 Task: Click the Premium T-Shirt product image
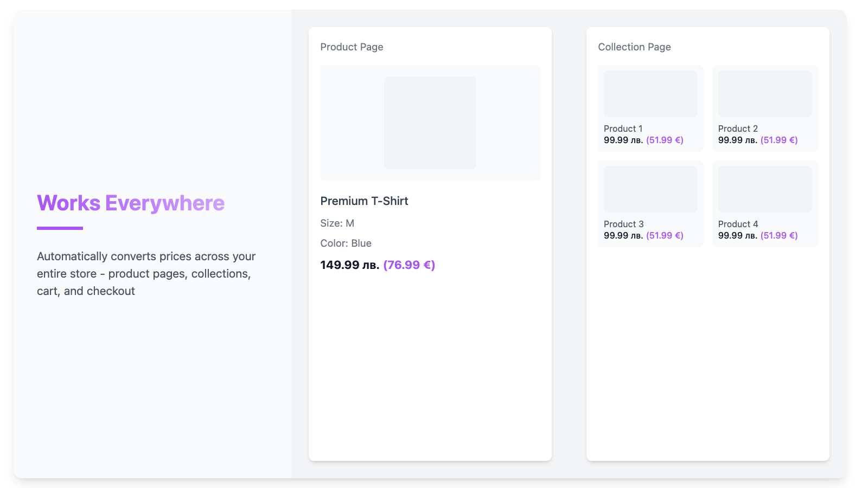click(x=430, y=123)
